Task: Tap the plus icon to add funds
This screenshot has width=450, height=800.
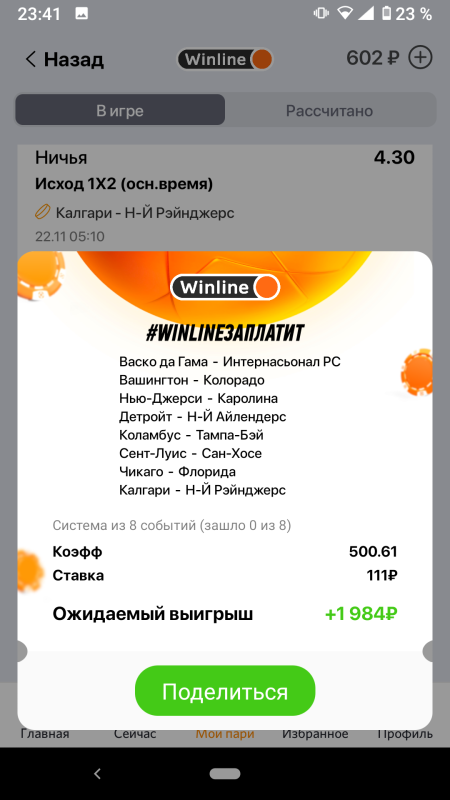Action: click(x=420, y=58)
